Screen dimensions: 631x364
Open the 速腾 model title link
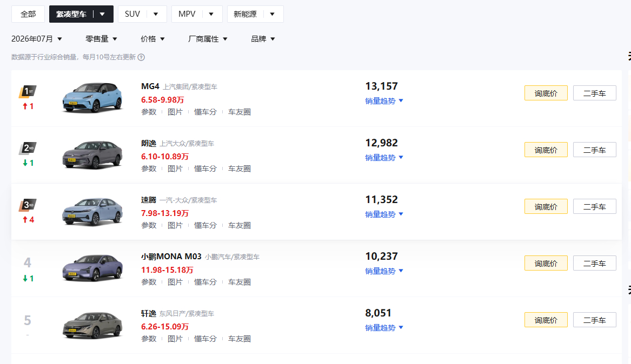point(149,200)
